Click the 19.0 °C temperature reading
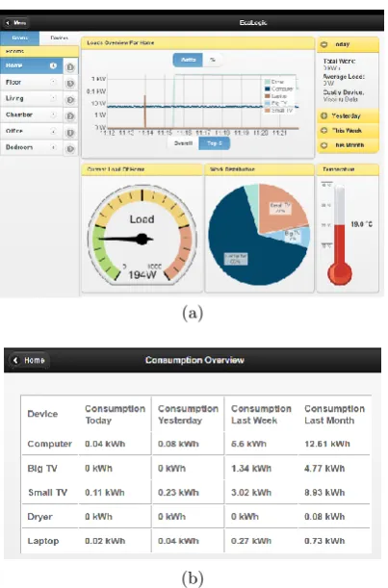The image size is (388, 588). click(x=361, y=224)
